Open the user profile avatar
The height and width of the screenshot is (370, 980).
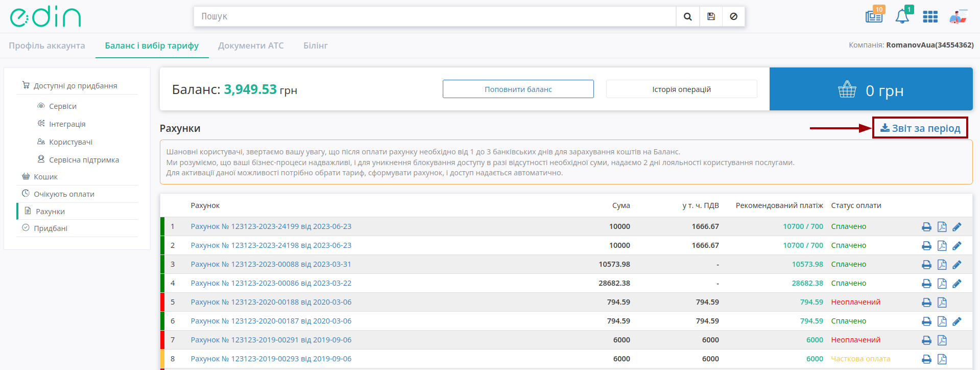pos(959,16)
